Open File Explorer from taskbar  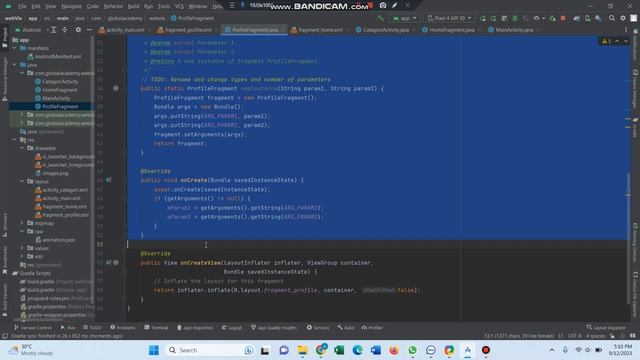coord(302,350)
